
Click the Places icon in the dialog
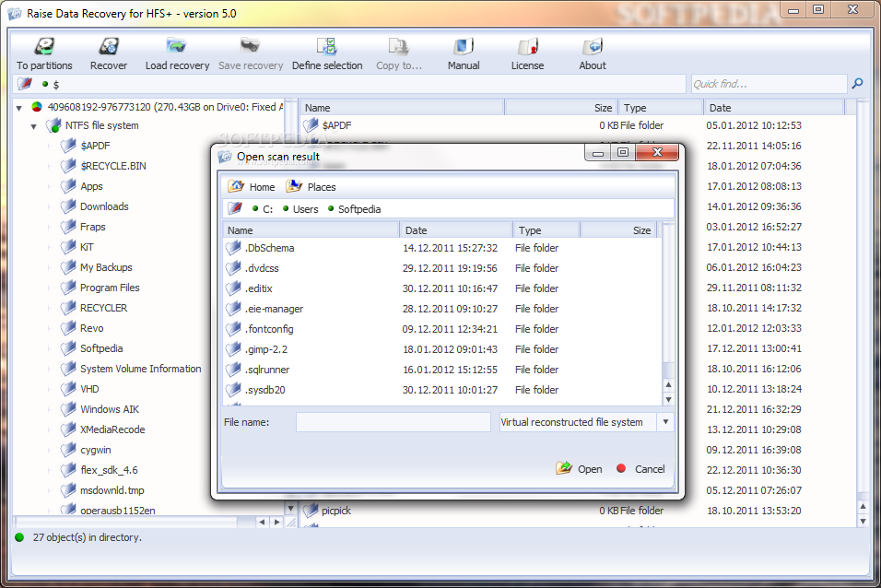[x=294, y=186]
